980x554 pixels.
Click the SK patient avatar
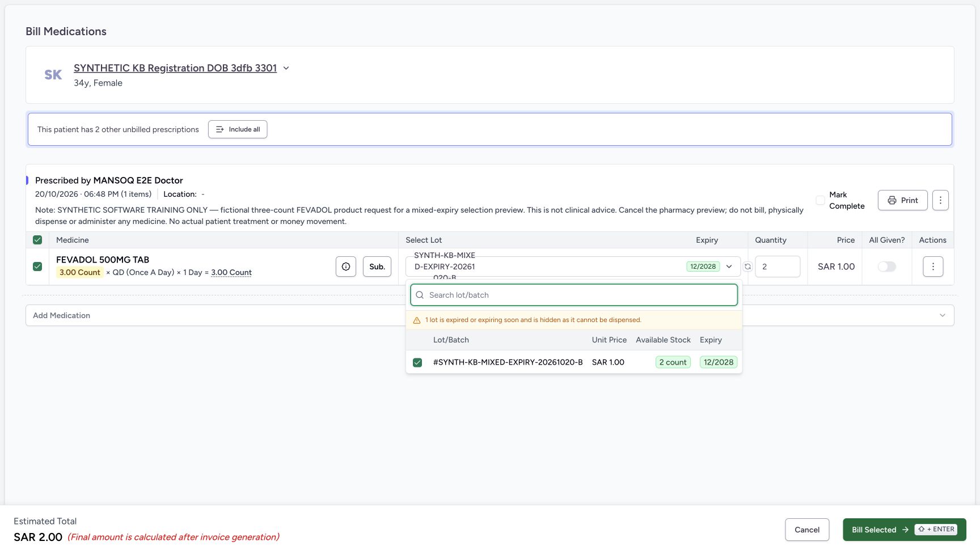coord(53,75)
